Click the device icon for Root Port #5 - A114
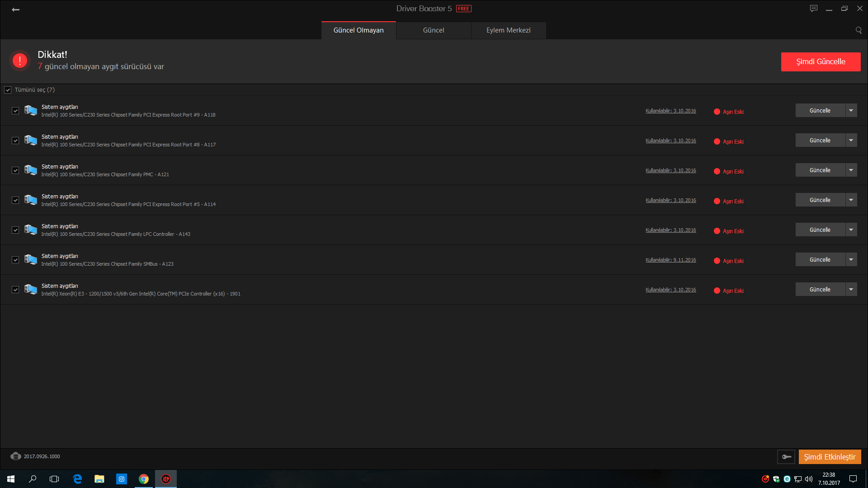The height and width of the screenshot is (488, 868). click(31, 200)
